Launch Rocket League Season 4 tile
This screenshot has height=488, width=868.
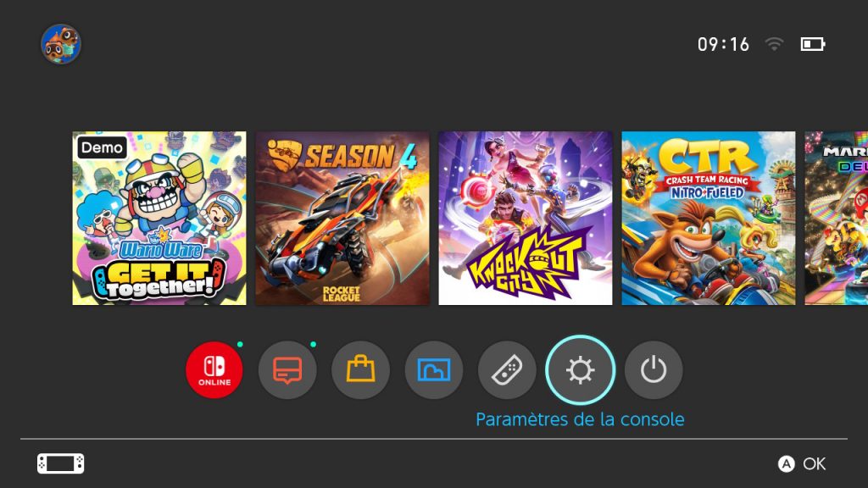click(342, 218)
